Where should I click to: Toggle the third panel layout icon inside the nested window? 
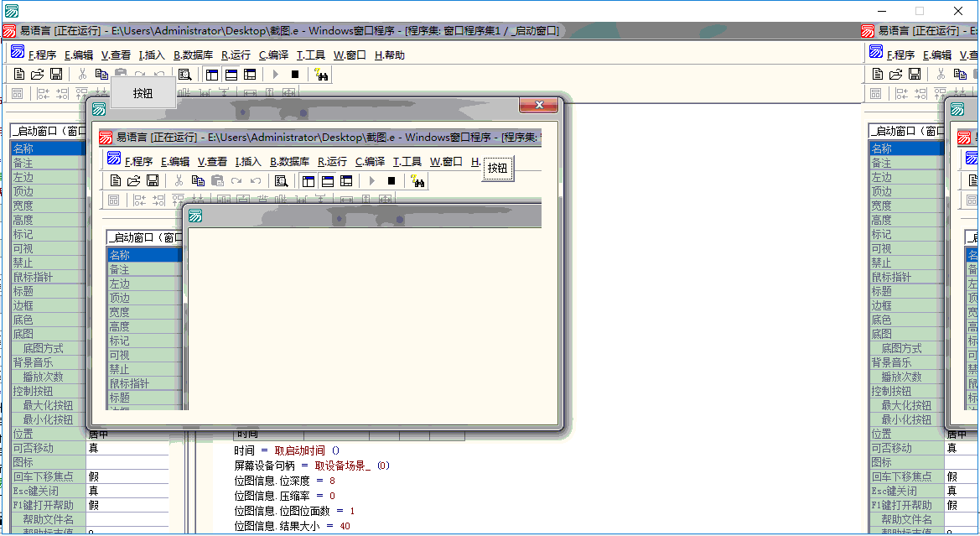pos(346,181)
